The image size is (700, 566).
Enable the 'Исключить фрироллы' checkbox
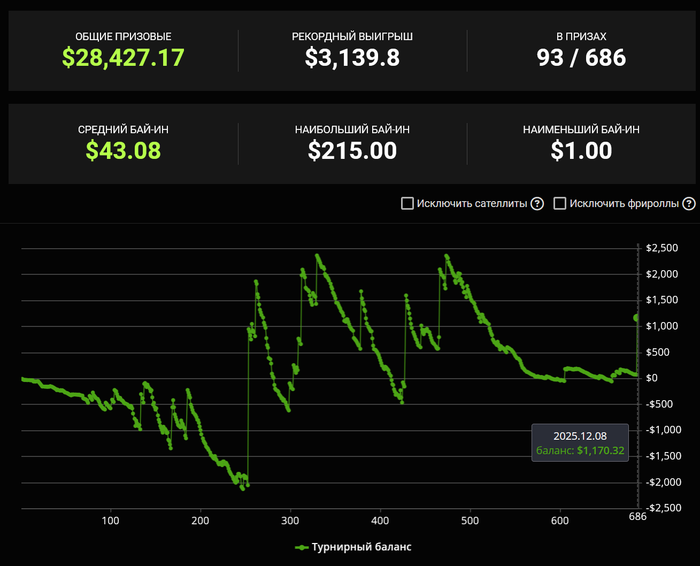(x=560, y=204)
